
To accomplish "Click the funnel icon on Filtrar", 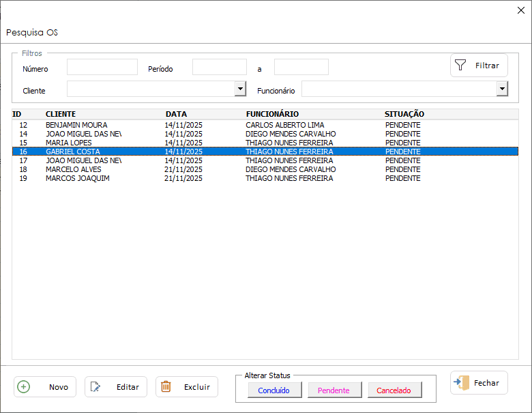I will point(461,66).
